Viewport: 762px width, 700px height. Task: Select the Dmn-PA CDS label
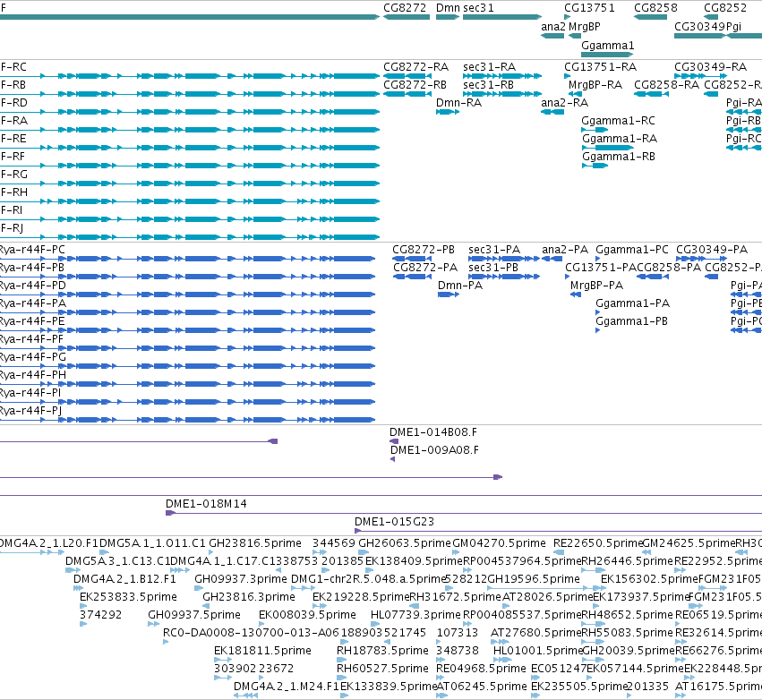pyautogui.click(x=460, y=286)
